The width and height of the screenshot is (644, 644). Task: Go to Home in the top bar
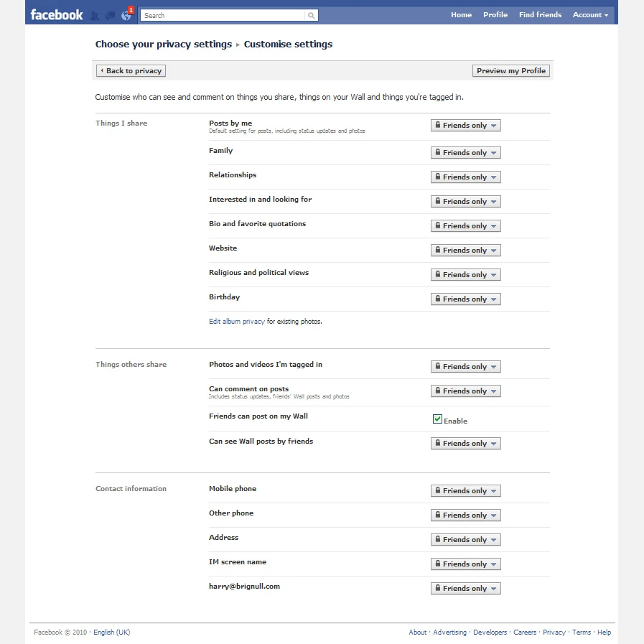[461, 15]
